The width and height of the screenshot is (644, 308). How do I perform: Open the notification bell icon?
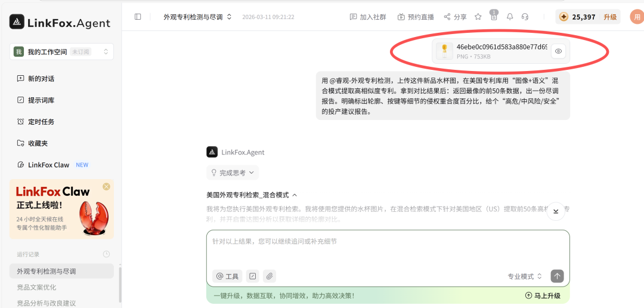point(510,17)
